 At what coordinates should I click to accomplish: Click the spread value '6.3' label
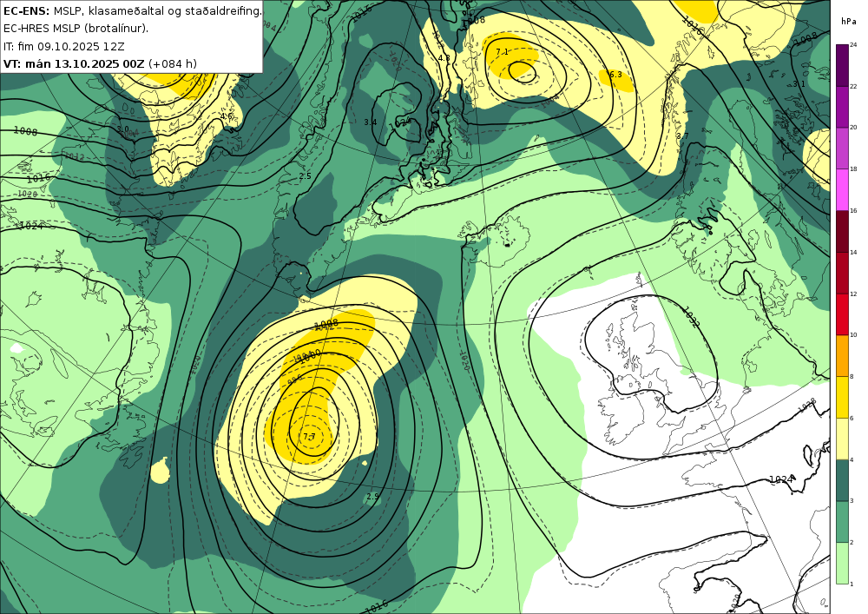pos(615,74)
